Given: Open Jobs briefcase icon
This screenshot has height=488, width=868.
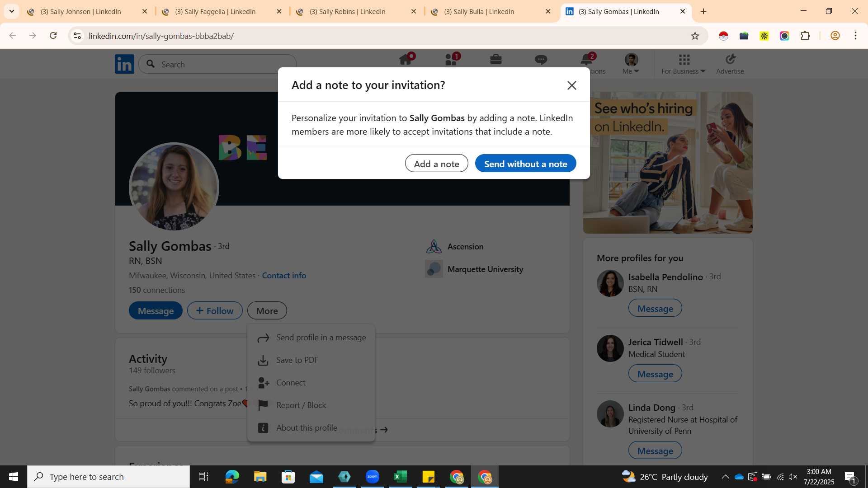Looking at the screenshot, I should (496, 60).
